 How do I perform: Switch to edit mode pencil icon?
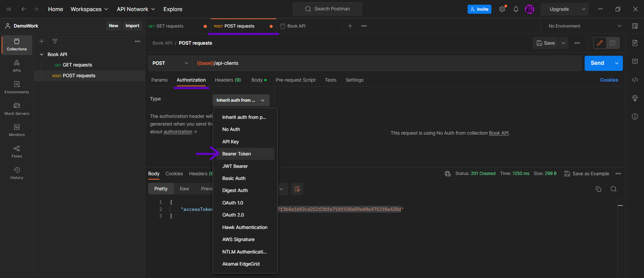[x=600, y=43]
